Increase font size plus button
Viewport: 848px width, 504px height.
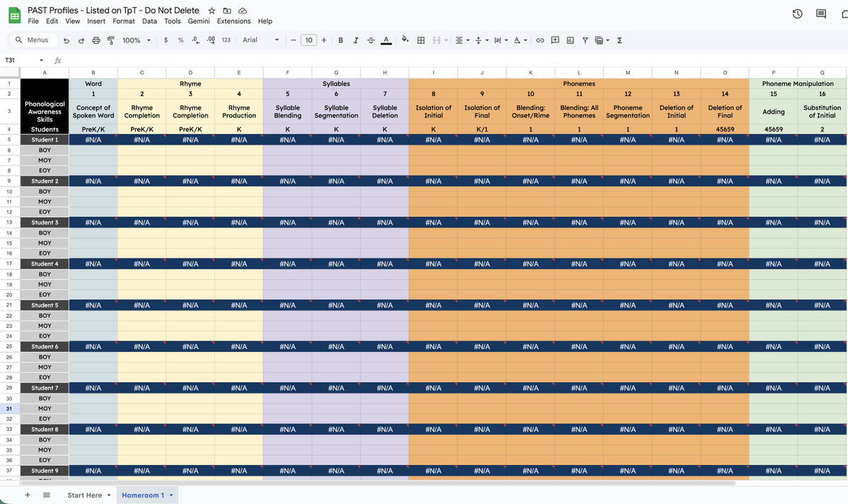324,40
